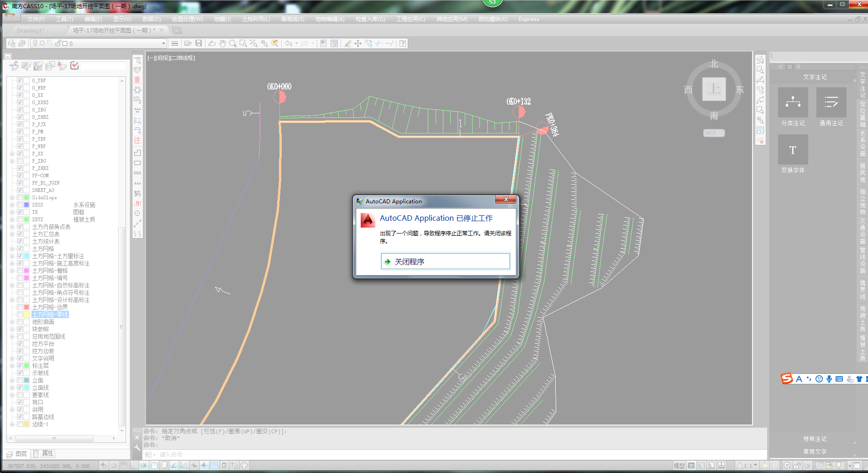Open the Undo history dropdown arrow
This screenshot has width=868, height=473.
point(296,43)
